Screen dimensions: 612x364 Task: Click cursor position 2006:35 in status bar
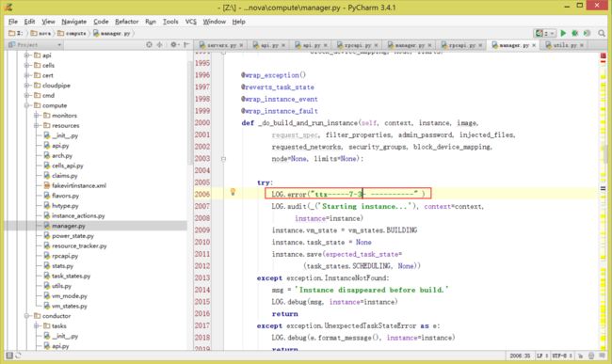click(520, 356)
